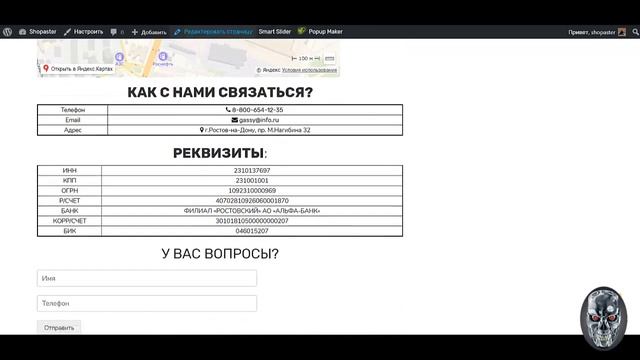The height and width of the screenshot is (360, 640).
Task: Open the admin bar search icon
Action: tap(635, 32)
